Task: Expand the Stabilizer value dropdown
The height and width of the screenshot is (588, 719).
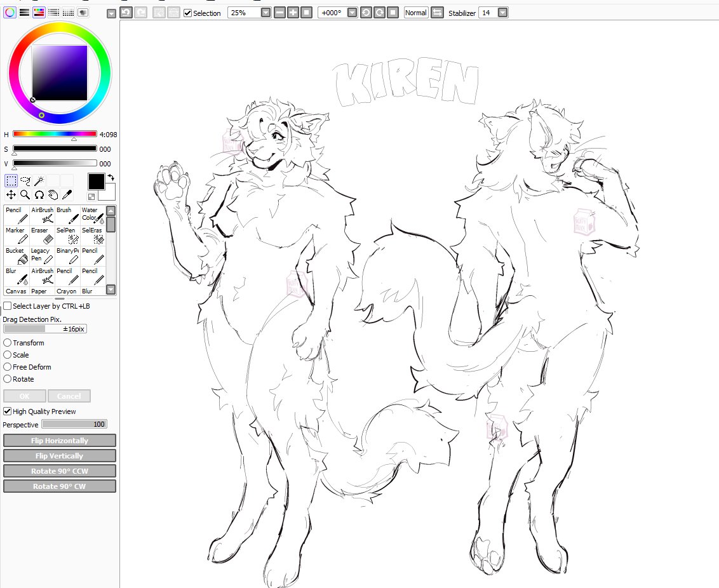Action: point(502,13)
